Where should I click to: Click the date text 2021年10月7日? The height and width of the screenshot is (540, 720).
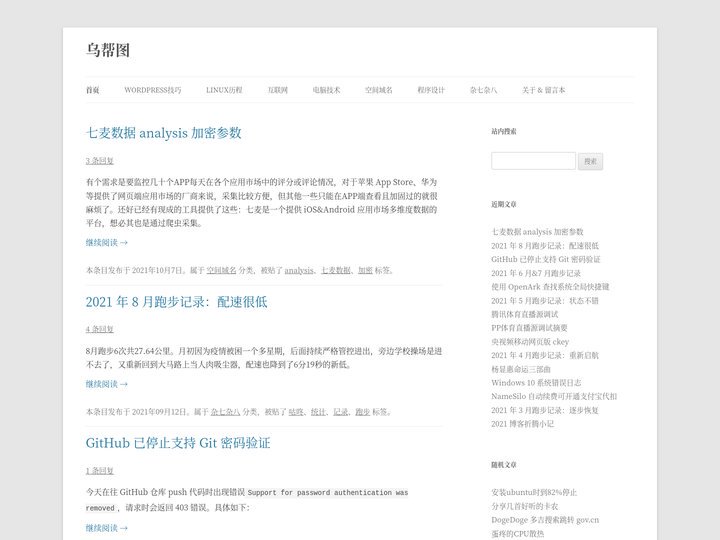tap(157, 270)
